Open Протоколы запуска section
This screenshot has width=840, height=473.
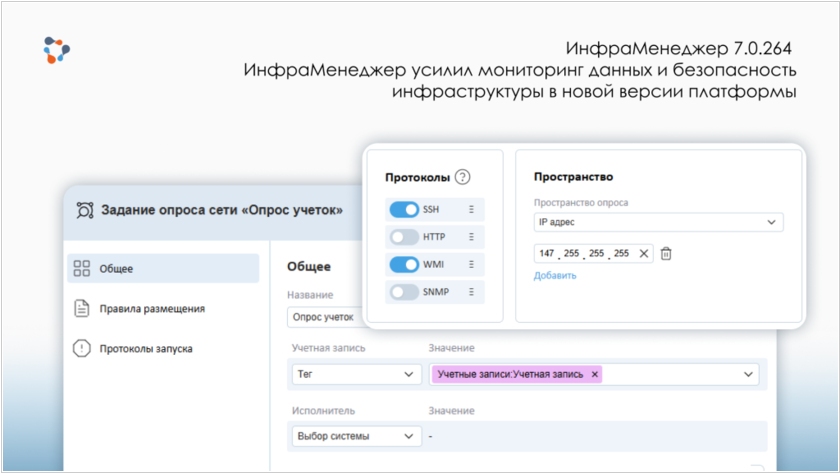tap(145, 349)
